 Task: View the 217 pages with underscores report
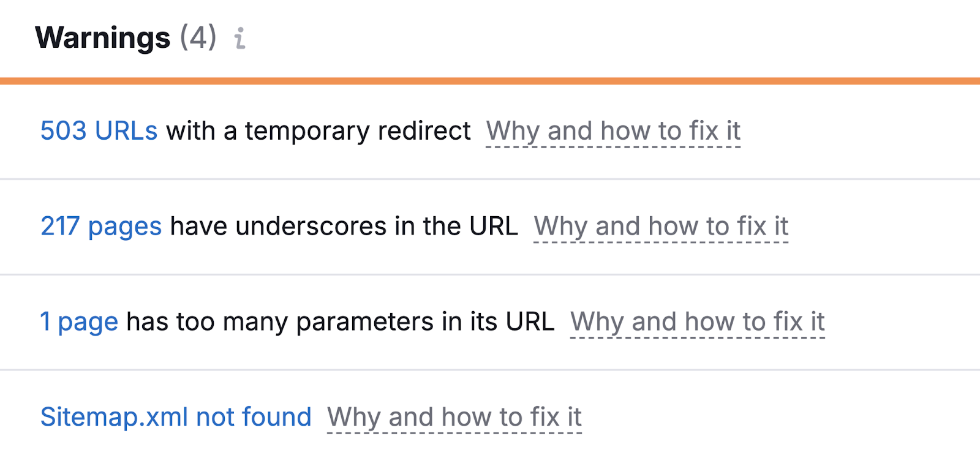(100, 226)
